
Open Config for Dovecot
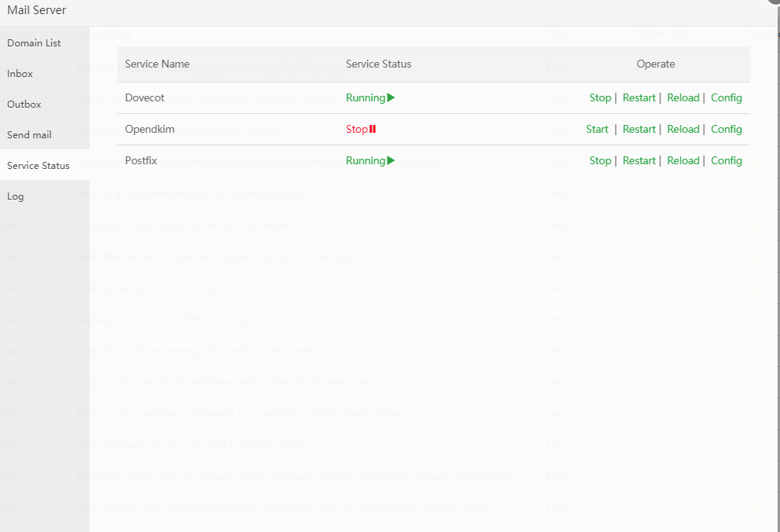[x=726, y=98]
